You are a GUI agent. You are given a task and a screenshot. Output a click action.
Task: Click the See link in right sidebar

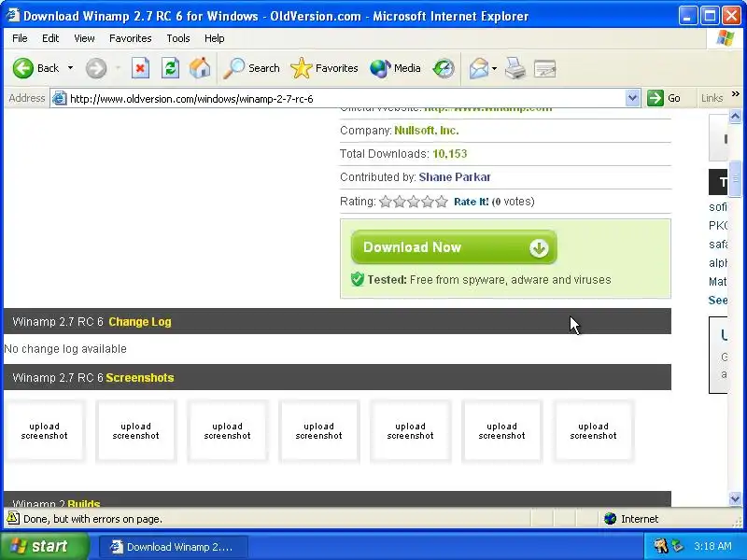(718, 301)
